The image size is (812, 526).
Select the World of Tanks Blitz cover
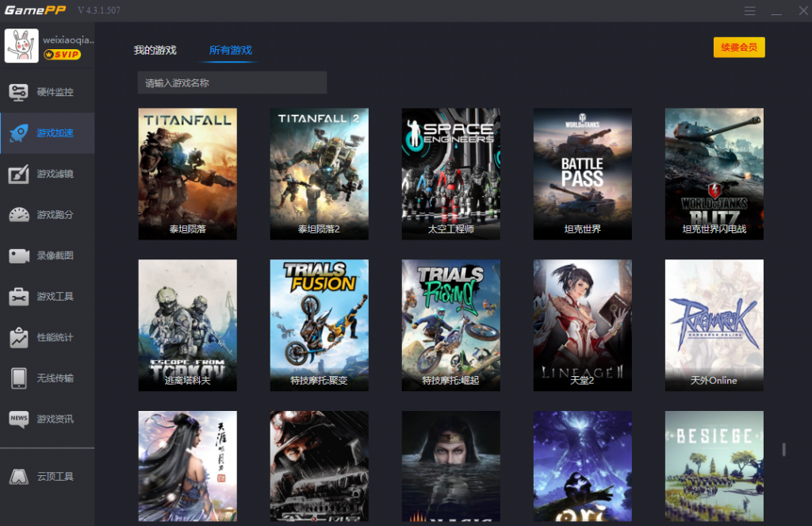(714, 174)
